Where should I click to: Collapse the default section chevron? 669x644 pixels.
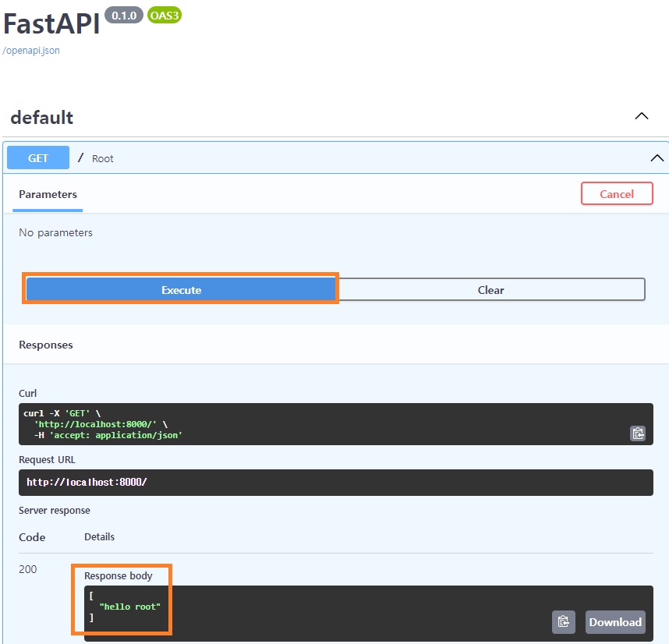(x=642, y=117)
